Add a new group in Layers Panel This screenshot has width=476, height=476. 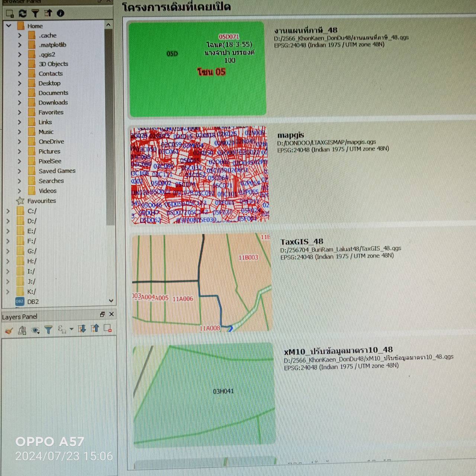coord(22,330)
